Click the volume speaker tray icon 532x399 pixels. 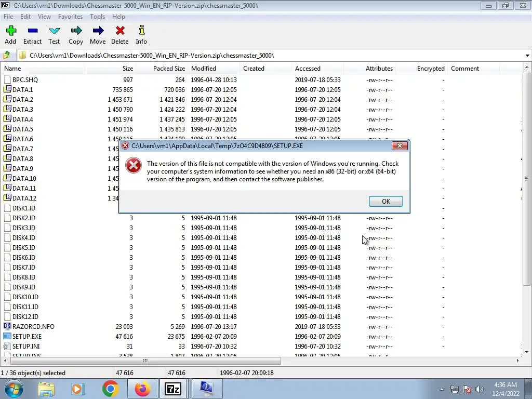[x=480, y=389]
